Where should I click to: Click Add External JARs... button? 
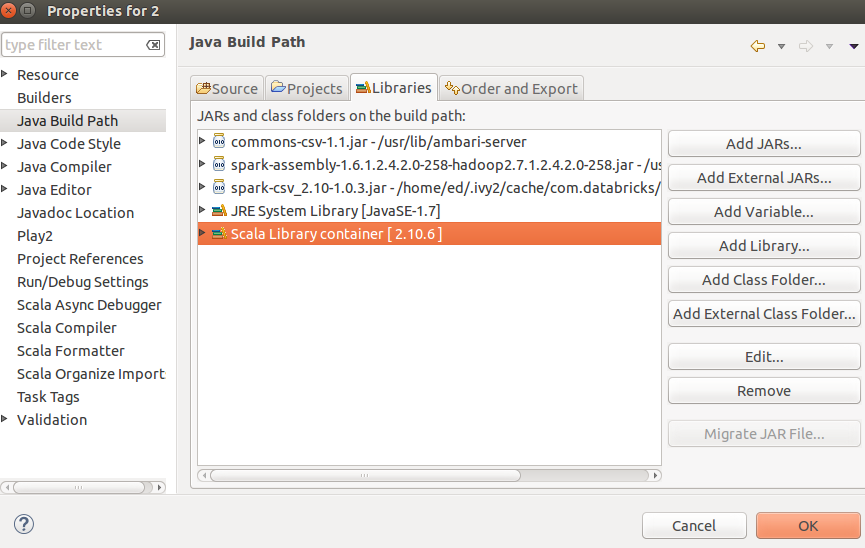(x=764, y=178)
